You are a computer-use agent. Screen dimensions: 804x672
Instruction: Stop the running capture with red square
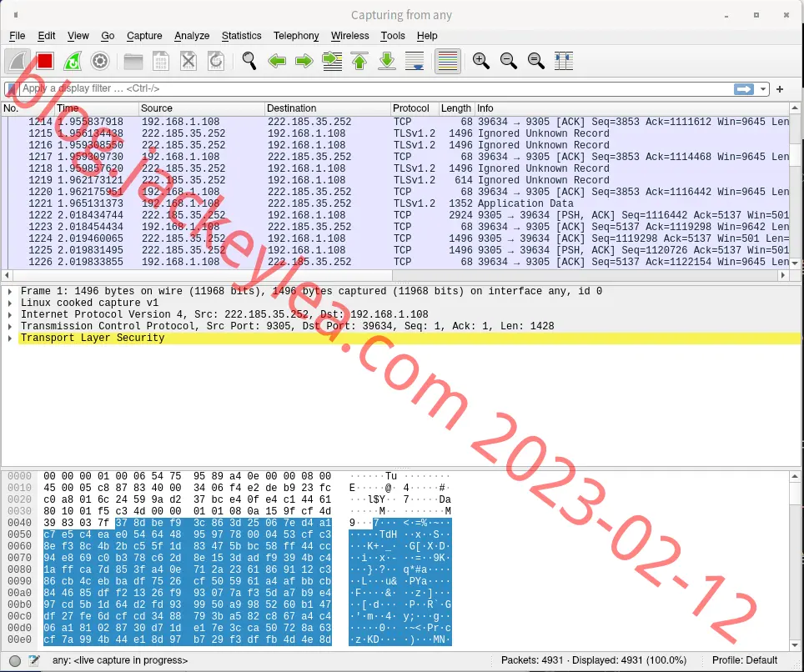[45, 62]
